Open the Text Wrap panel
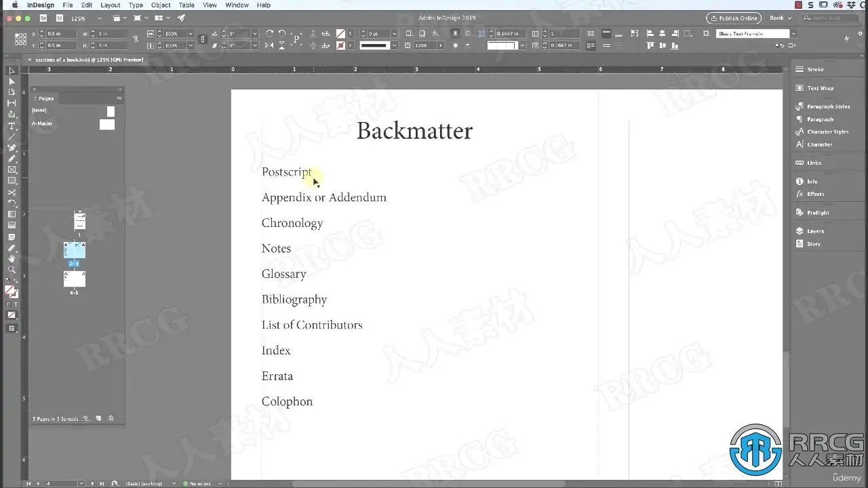Image resolution: width=868 pixels, height=488 pixels. click(x=820, y=88)
